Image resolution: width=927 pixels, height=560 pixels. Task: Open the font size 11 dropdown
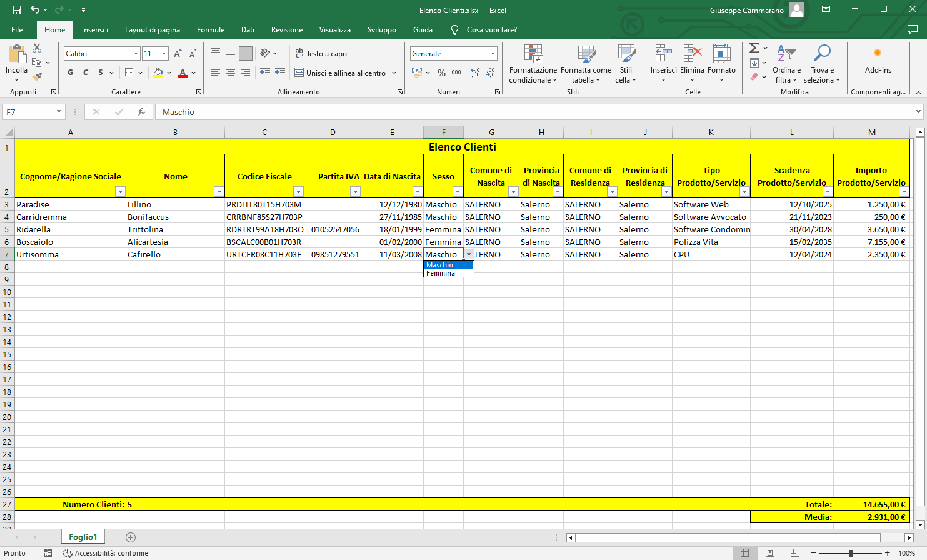pos(164,54)
